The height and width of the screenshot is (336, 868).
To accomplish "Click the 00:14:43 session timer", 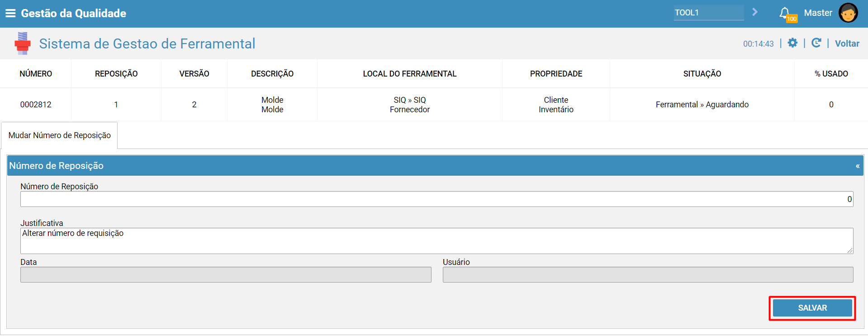I will coord(759,44).
